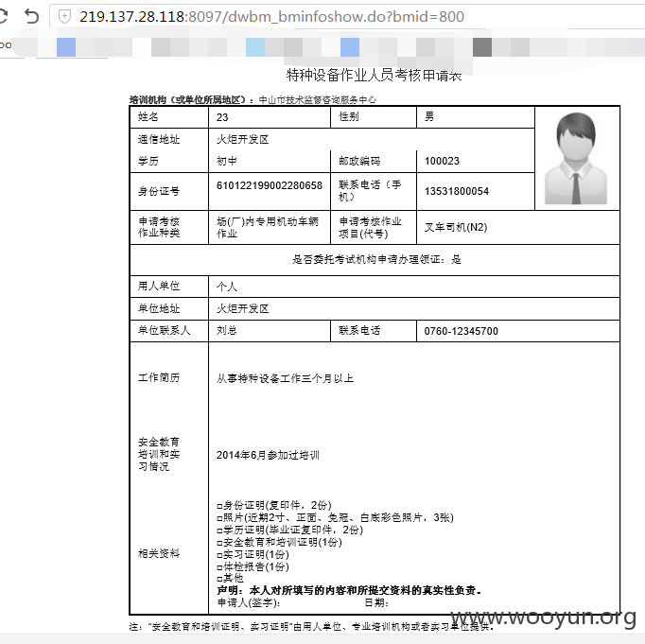Click the 申请人(签字) line
This screenshot has height=644, width=645.
249,603
